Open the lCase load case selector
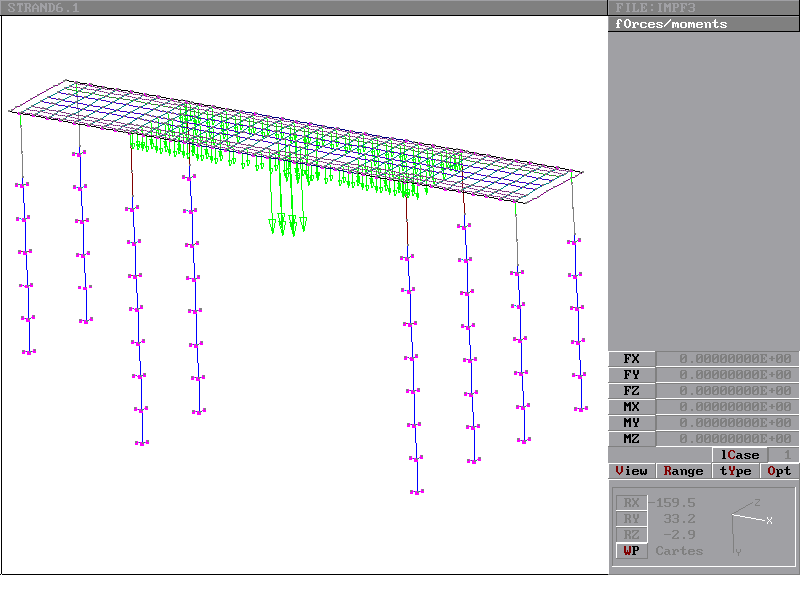 pyautogui.click(x=739, y=455)
